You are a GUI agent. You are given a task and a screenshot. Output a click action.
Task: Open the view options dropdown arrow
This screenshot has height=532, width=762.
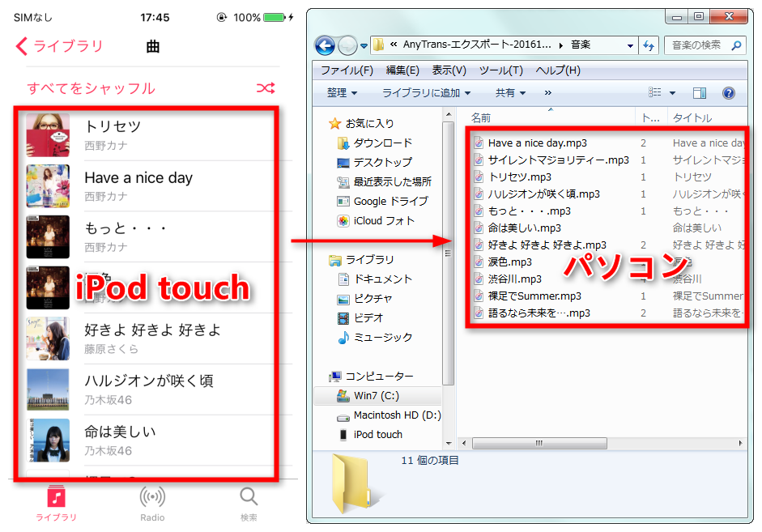tap(673, 93)
